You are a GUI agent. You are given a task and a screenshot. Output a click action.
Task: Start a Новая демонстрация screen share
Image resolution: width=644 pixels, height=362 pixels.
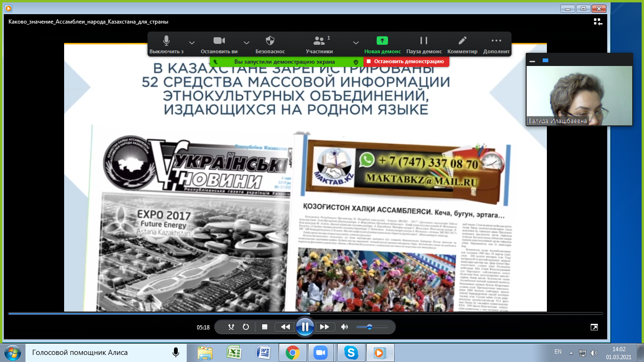pyautogui.click(x=382, y=45)
